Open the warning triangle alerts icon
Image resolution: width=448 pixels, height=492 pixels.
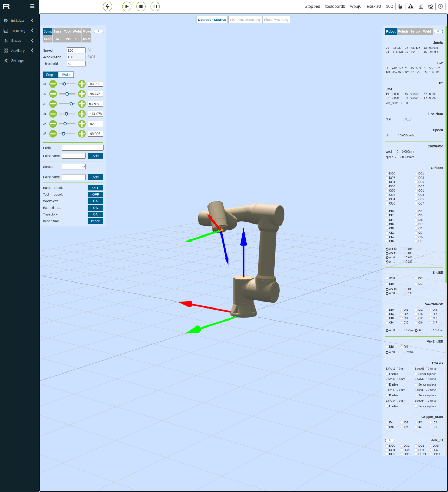pos(410,6)
